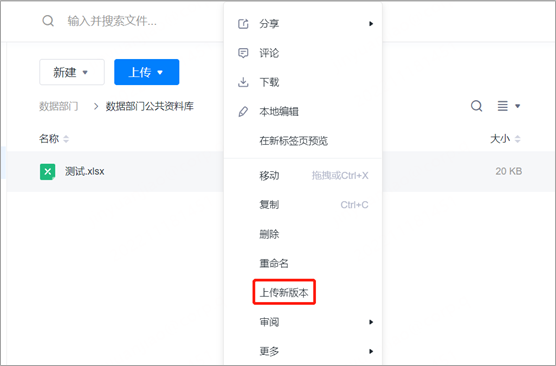Click the search icon beside list view
The image size is (556, 366).
(x=476, y=106)
